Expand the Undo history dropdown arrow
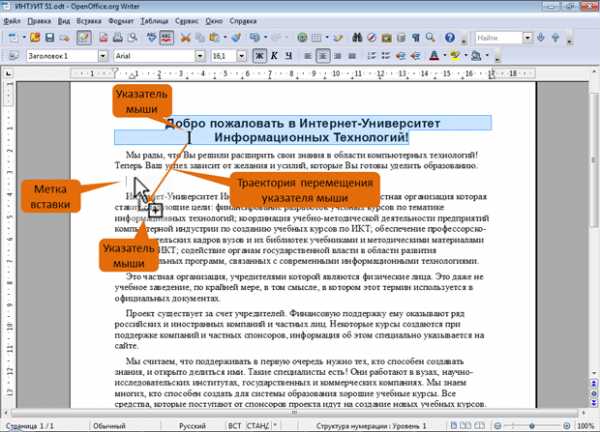The width and height of the screenshot is (600, 432). click(x=266, y=37)
